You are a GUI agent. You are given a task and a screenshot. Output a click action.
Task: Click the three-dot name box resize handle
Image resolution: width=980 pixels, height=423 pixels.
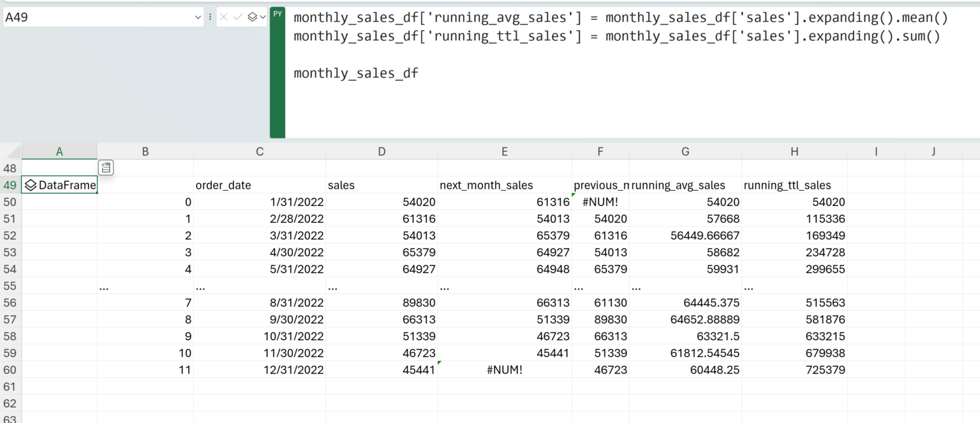pos(210,17)
